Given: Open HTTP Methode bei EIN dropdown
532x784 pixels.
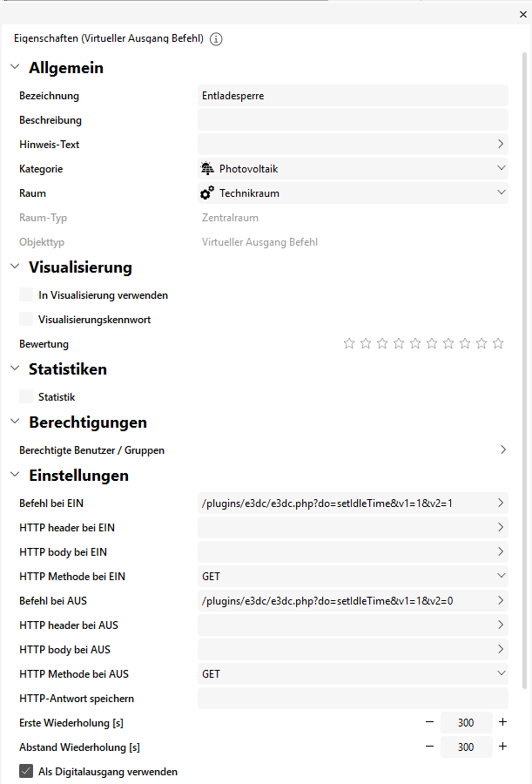Looking at the screenshot, I should [x=502, y=576].
